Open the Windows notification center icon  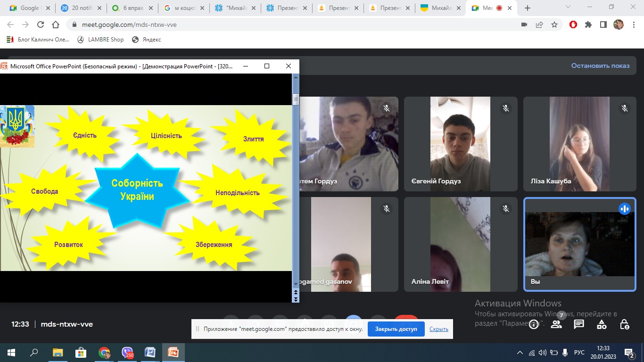click(629, 353)
